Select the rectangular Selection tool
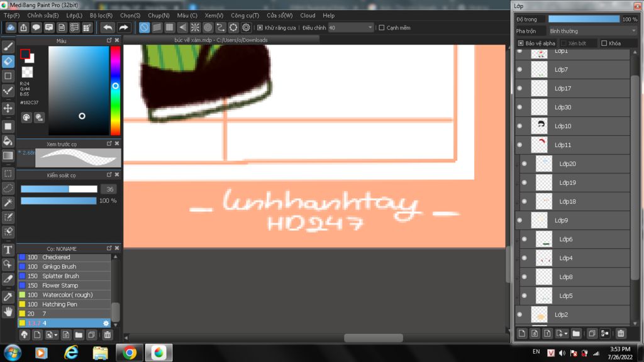Image resolution: width=644 pixels, height=362 pixels. click(8, 173)
